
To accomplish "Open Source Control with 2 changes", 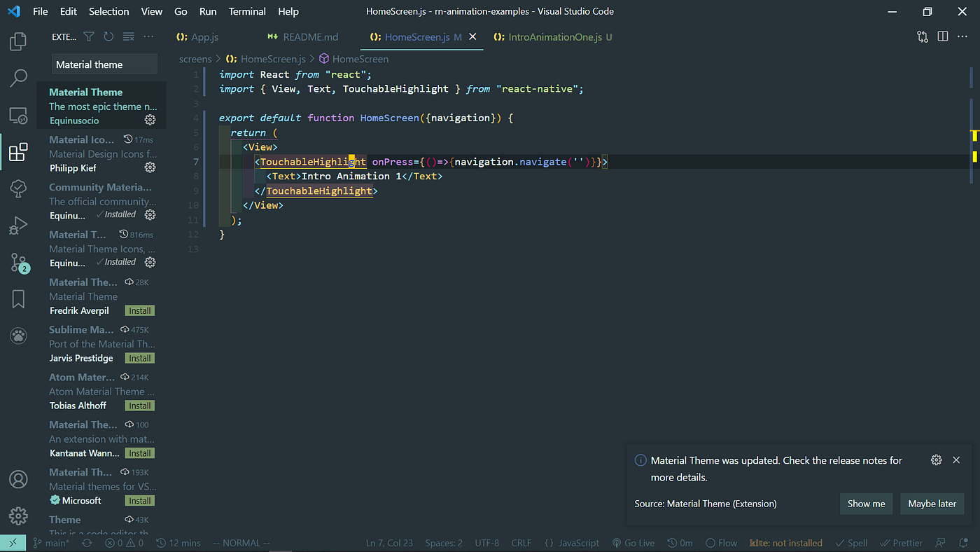I will 19,263.
